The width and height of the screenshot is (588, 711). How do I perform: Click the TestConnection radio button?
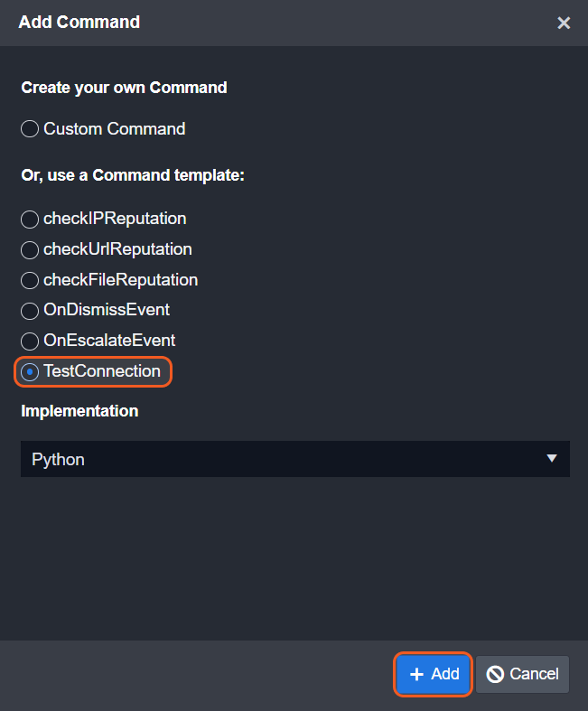[x=30, y=372]
